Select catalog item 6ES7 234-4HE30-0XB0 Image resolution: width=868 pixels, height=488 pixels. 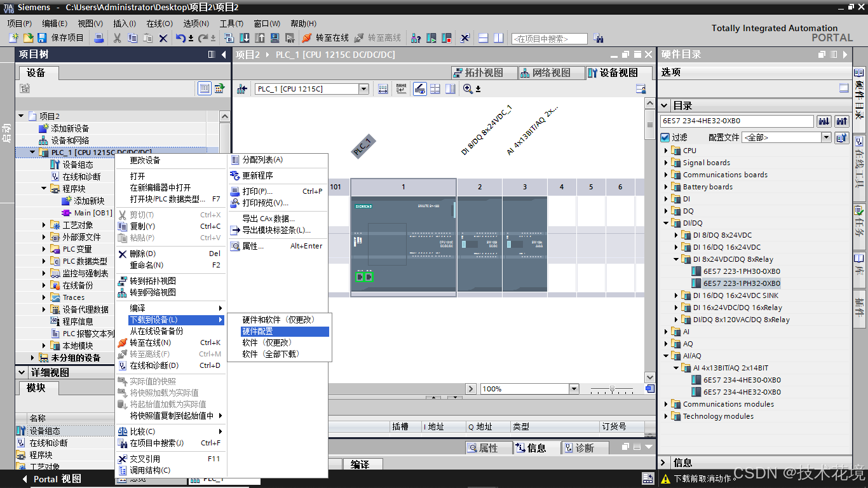point(742,380)
